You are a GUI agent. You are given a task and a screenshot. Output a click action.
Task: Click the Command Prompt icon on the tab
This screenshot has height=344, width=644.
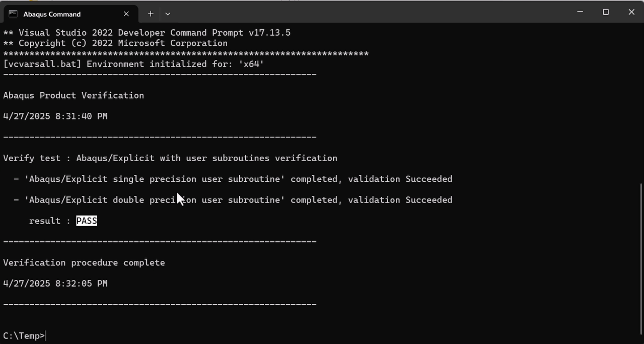pos(12,14)
